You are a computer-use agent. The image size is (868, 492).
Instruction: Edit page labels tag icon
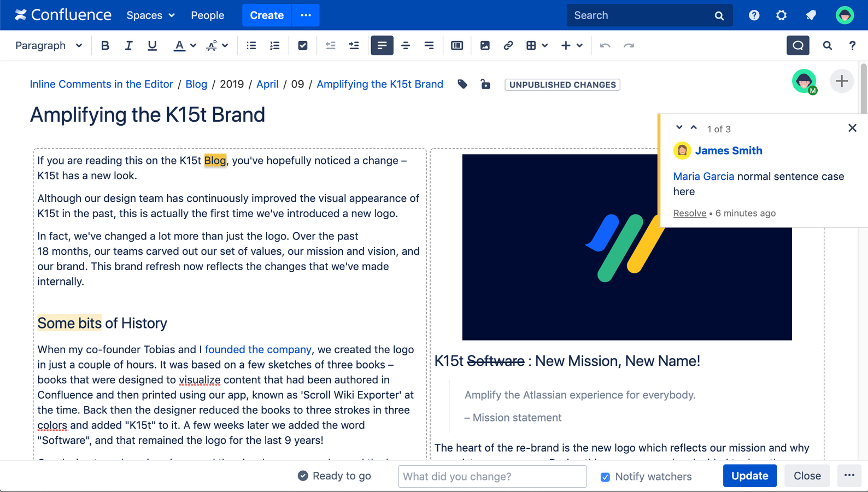coord(462,84)
